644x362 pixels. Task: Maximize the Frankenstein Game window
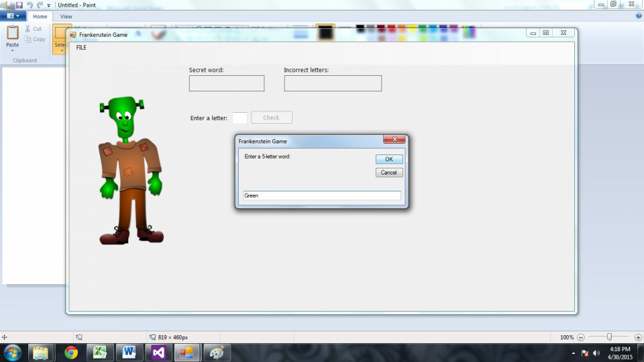546,32
